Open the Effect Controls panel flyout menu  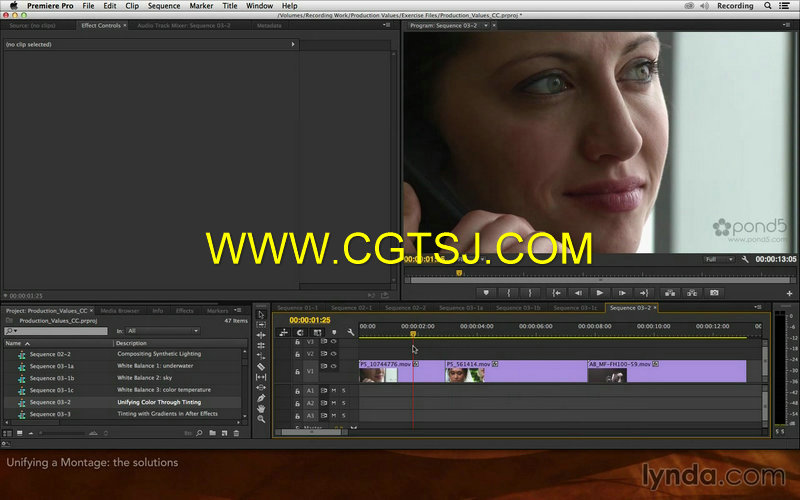tap(387, 25)
